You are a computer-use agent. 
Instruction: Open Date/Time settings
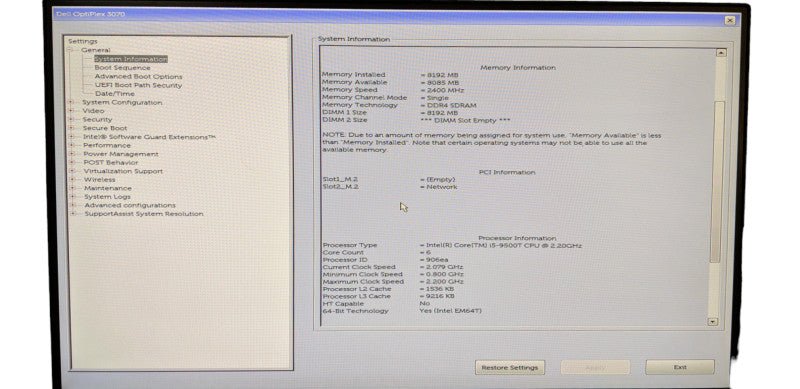click(115, 94)
